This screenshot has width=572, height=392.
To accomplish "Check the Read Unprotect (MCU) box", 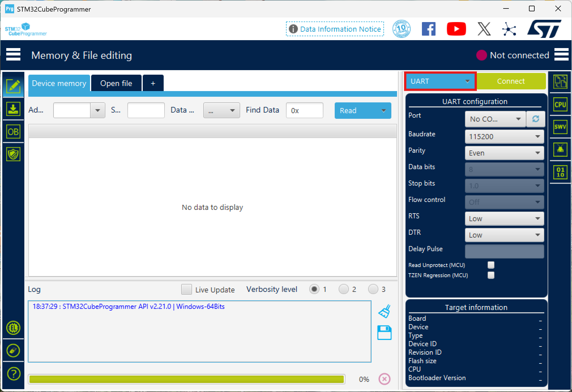I will tap(491, 265).
